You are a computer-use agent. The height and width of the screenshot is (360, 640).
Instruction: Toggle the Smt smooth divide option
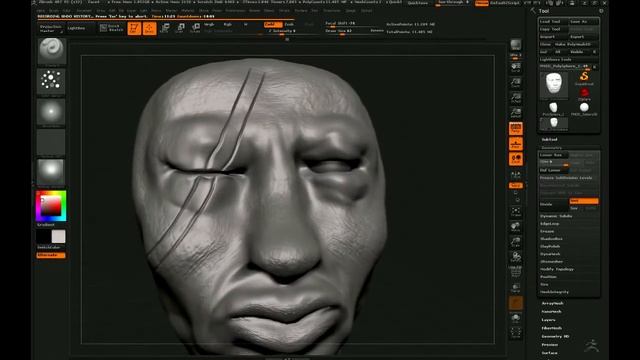(x=584, y=201)
